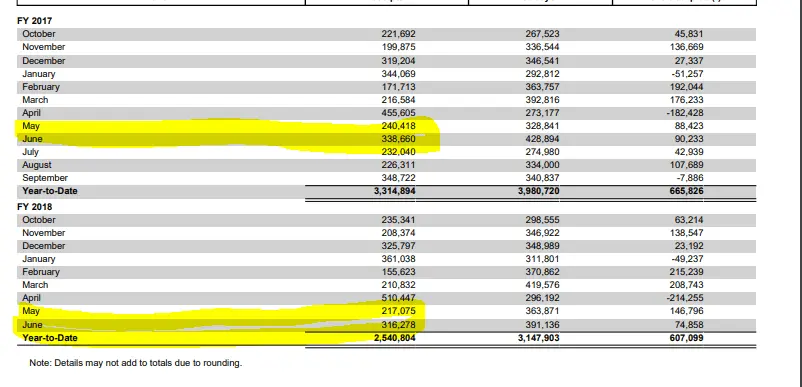The height and width of the screenshot is (387, 802).
Task: Click the negative value -214,255
Action: [x=685, y=298]
